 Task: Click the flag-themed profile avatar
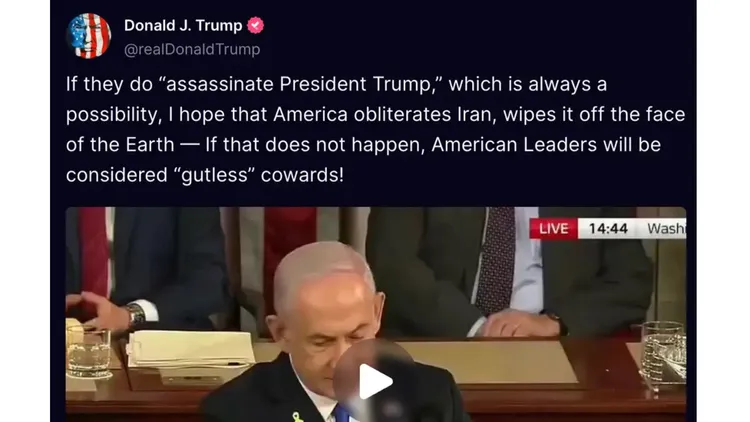click(89, 36)
